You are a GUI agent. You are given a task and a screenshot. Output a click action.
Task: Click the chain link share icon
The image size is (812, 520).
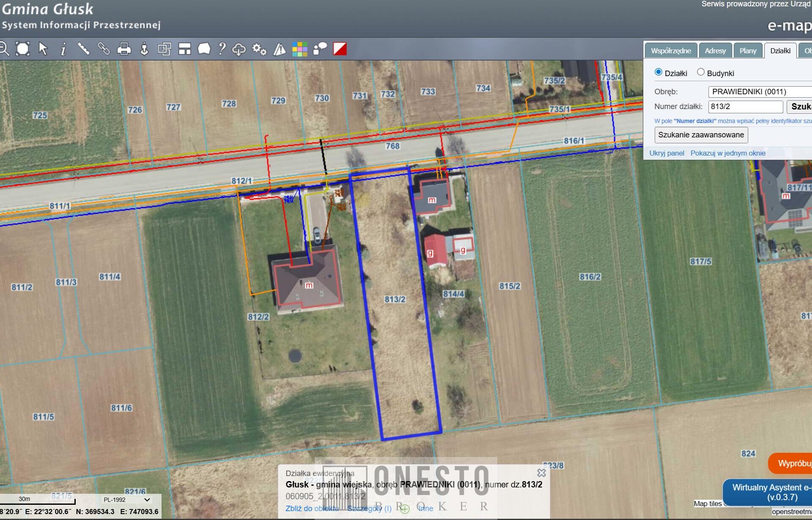104,49
